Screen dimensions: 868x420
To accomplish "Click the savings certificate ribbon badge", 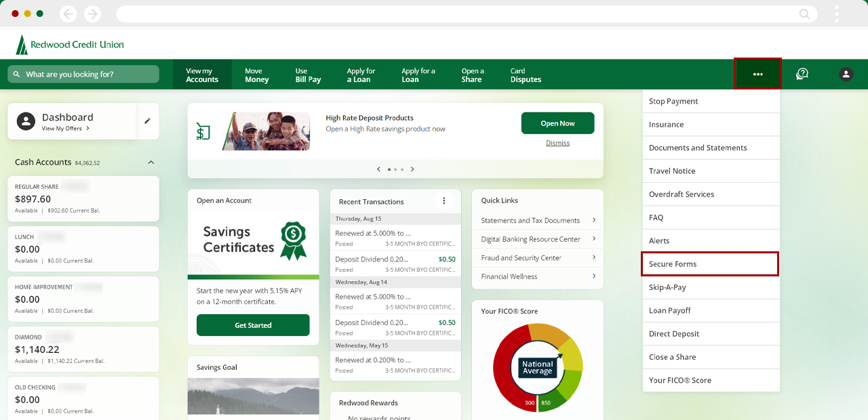I will click(x=294, y=240).
